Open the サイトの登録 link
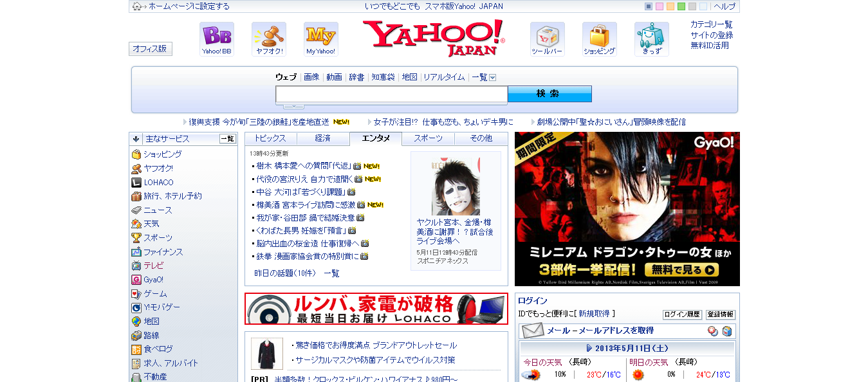 pos(712,35)
